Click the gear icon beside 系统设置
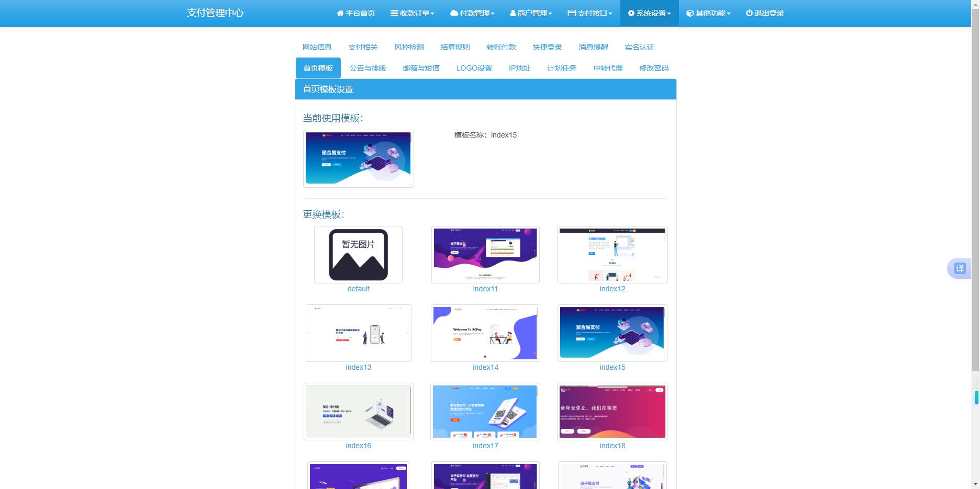Screen dimensions: 980x489 (631, 13)
